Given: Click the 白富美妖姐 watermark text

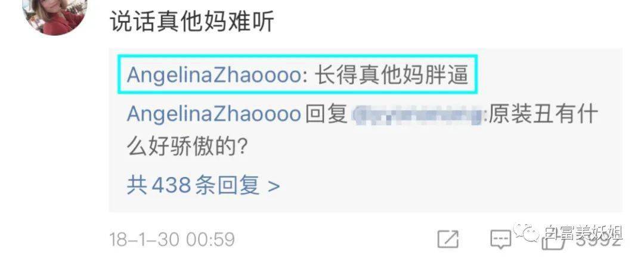Looking at the screenshot, I should (584, 233).
